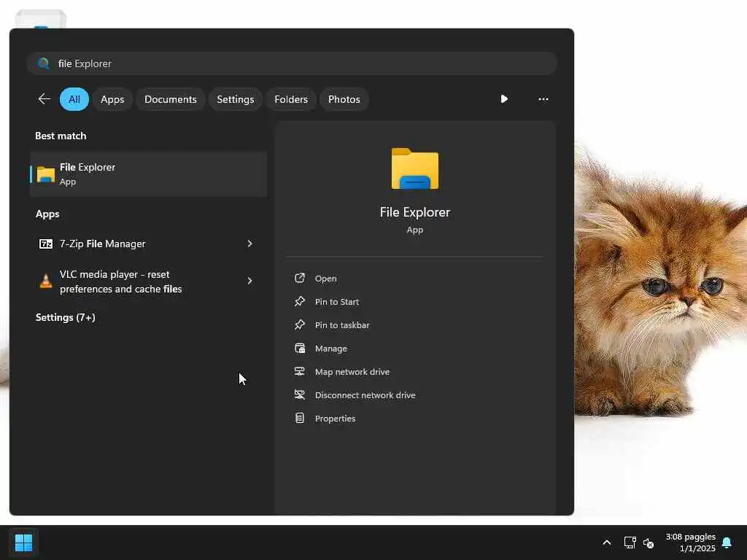Open VLC reset preferences and cache files result

[149, 281]
